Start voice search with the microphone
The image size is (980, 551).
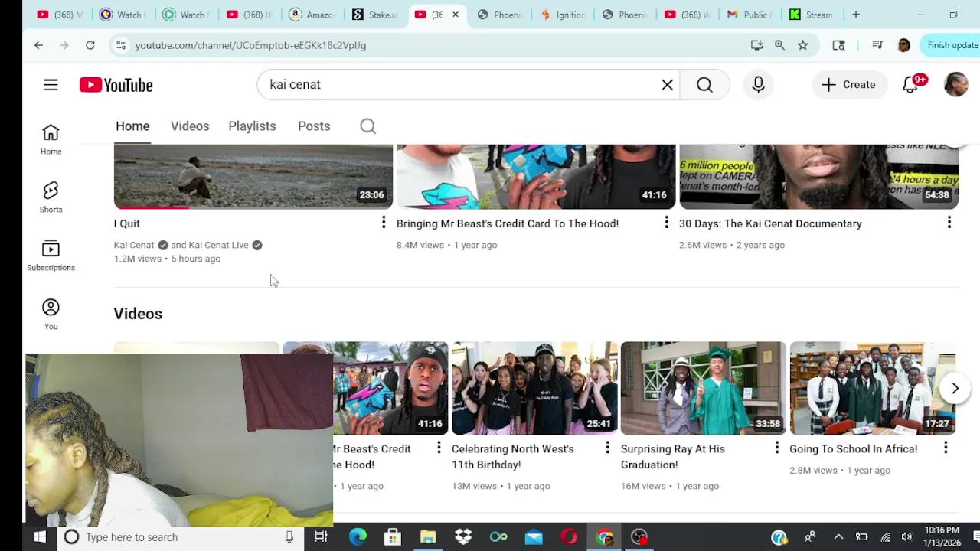point(758,85)
